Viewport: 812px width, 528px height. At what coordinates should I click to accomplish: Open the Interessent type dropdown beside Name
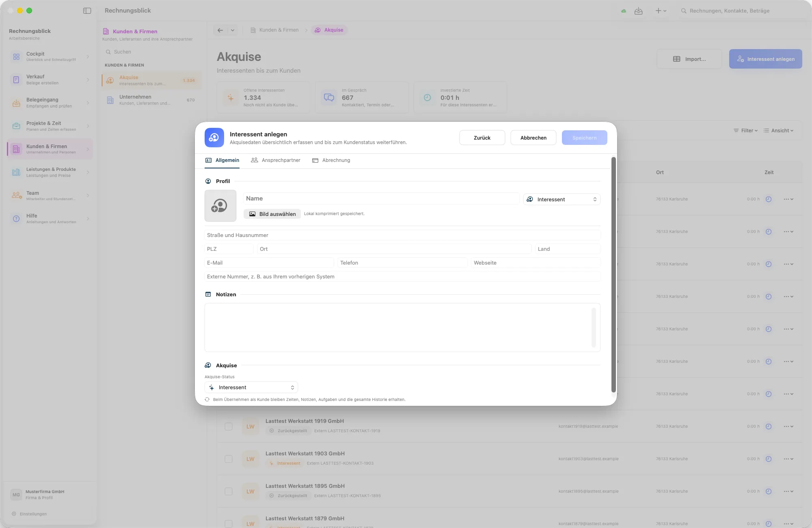(x=562, y=199)
